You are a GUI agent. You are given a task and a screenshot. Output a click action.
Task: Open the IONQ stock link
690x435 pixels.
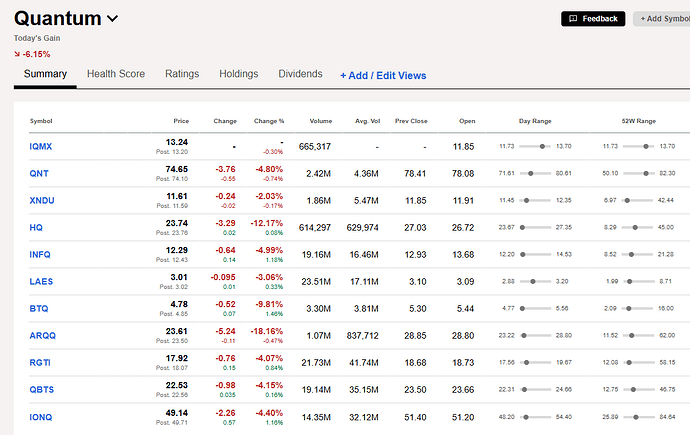[x=40, y=417]
